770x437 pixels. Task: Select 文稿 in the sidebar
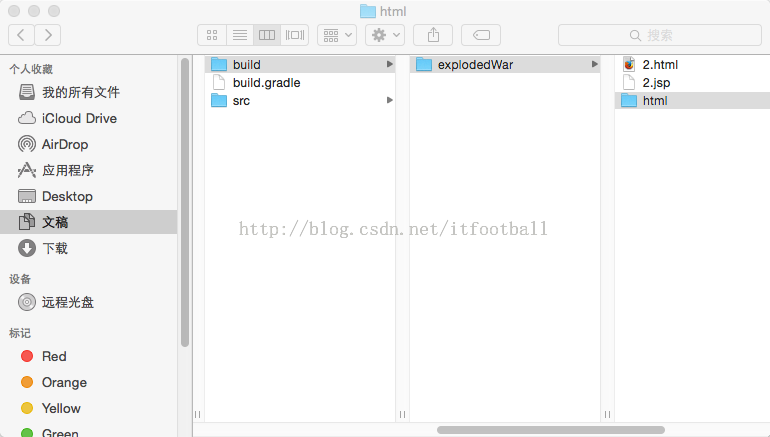88,222
